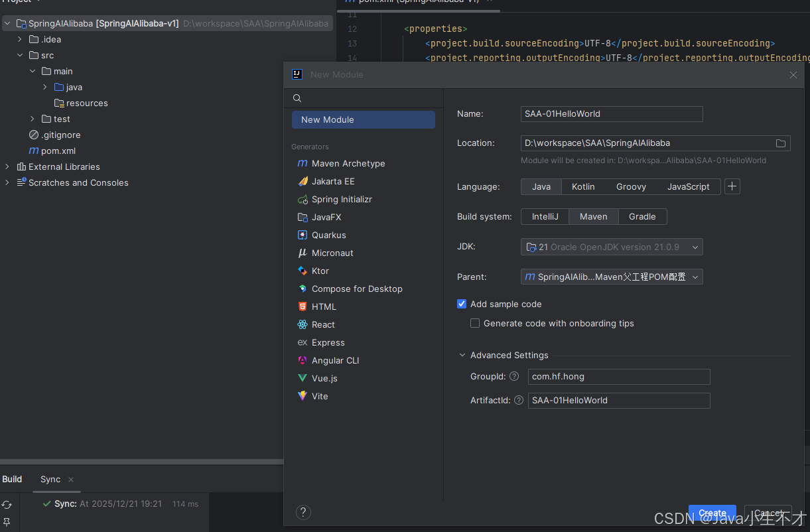Click the GroupId input field
The height and width of the screenshot is (532, 810).
coord(619,377)
